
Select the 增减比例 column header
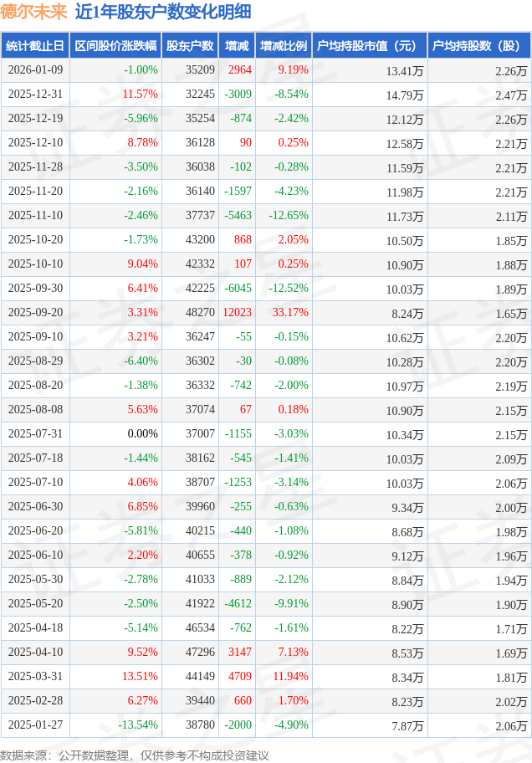tap(283, 46)
